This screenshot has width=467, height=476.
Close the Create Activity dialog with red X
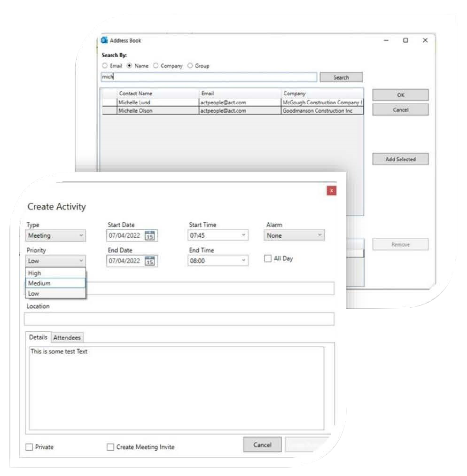coord(332,191)
